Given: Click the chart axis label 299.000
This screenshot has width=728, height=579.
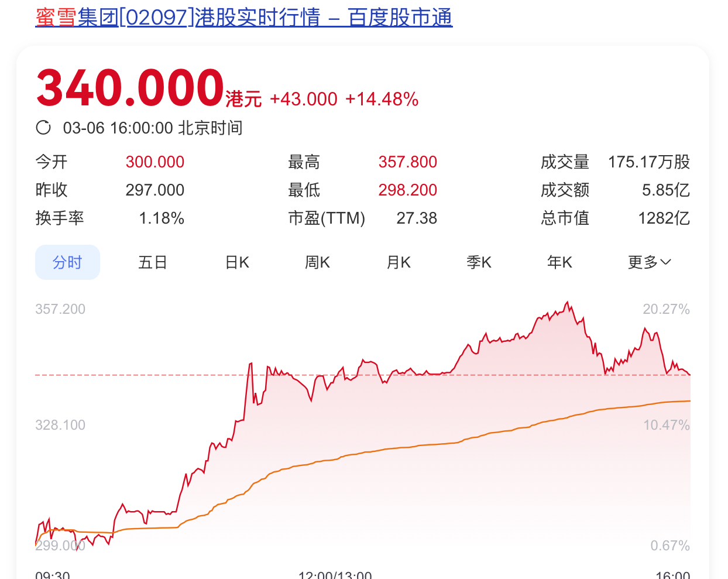Looking at the screenshot, I should pyautogui.click(x=60, y=546).
